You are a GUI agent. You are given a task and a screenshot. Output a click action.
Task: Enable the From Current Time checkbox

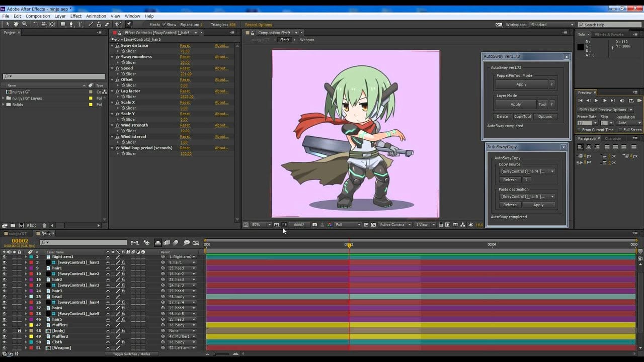pos(580,130)
